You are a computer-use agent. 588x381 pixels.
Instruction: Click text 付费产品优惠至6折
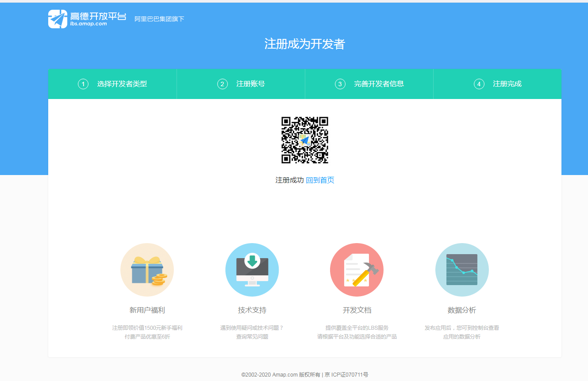(x=147, y=337)
